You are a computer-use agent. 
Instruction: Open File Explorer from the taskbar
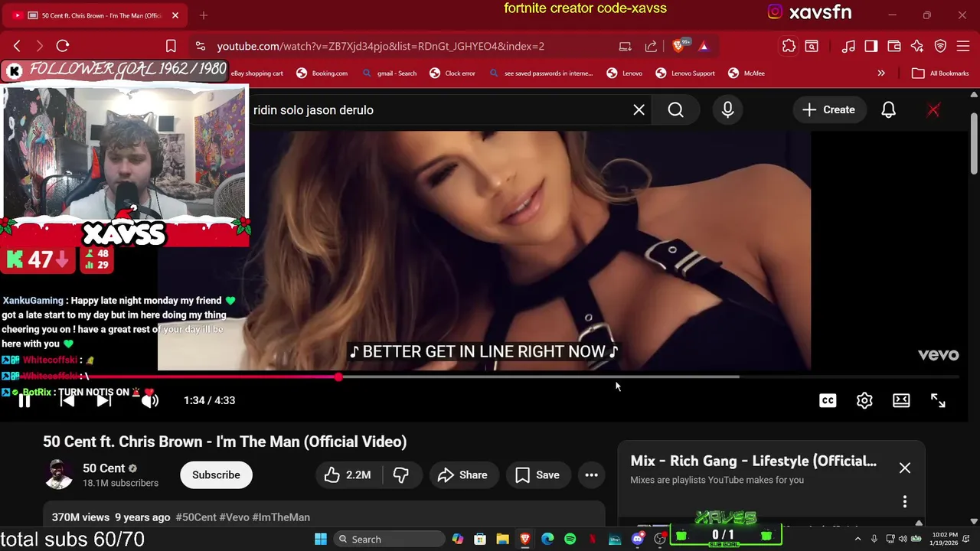click(x=502, y=539)
